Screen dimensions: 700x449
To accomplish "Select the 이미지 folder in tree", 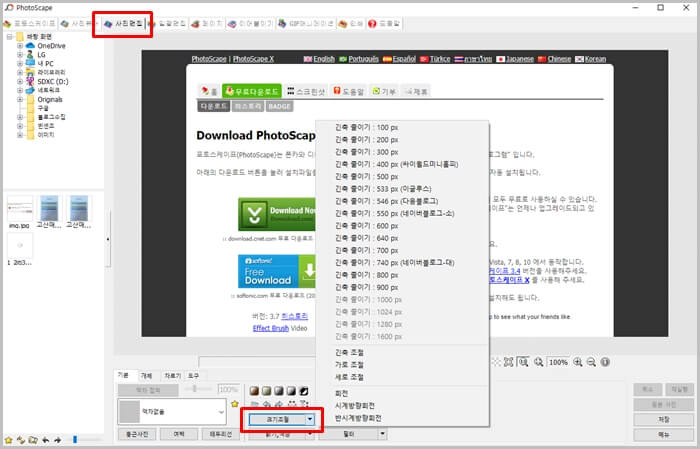I will 46,135.
